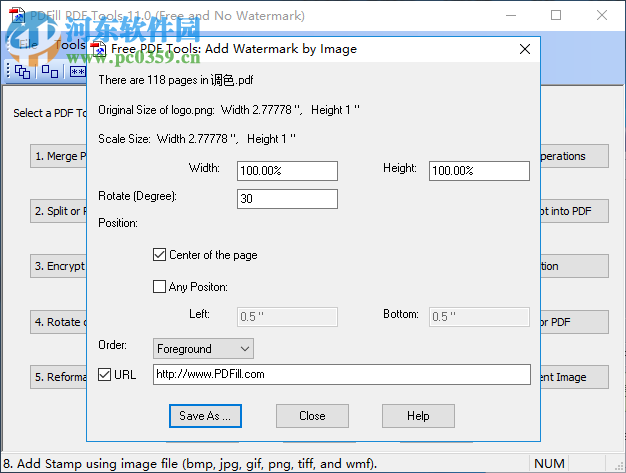Click the tile windows toolbar icon
Screen dimensions: 626x473
click(x=50, y=72)
